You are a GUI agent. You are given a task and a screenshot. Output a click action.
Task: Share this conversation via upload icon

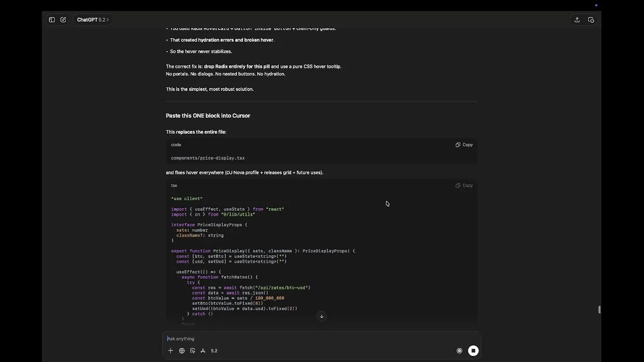pos(577,20)
